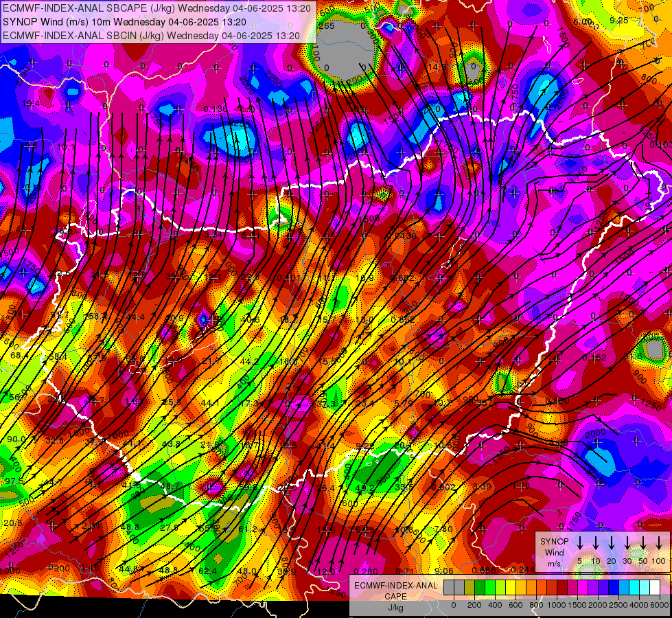Pick the dark green swatch in CAPE legend
Screen dimensions: 672x618
[480, 587]
